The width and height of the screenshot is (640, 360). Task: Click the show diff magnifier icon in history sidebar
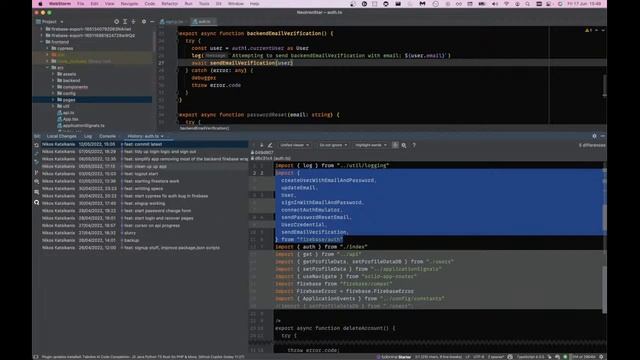point(36,181)
